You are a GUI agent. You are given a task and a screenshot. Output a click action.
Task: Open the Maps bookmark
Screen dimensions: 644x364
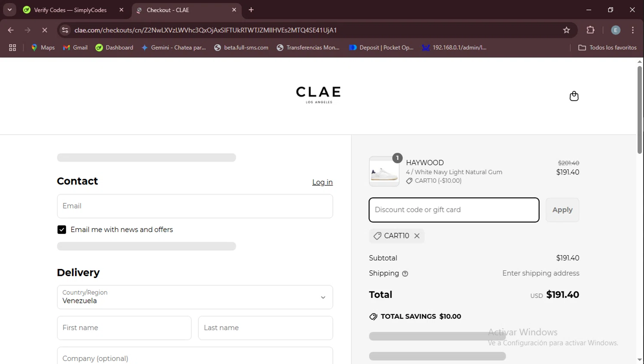click(x=43, y=48)
